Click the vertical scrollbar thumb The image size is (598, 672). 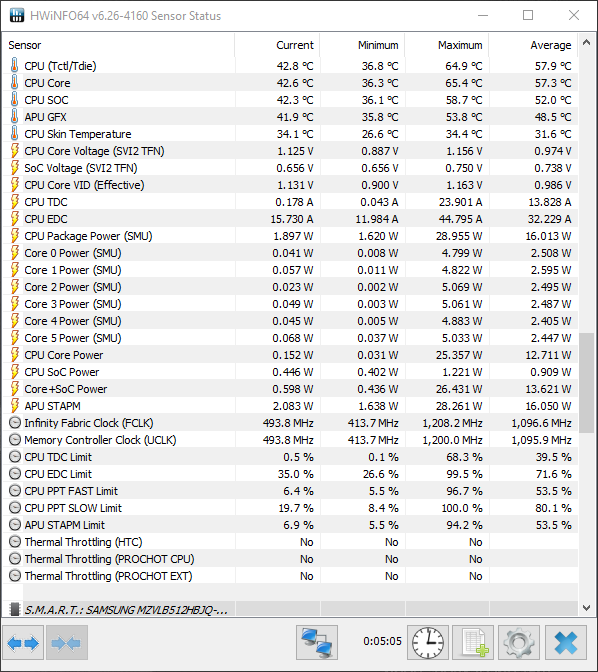(x=586, y=383)
